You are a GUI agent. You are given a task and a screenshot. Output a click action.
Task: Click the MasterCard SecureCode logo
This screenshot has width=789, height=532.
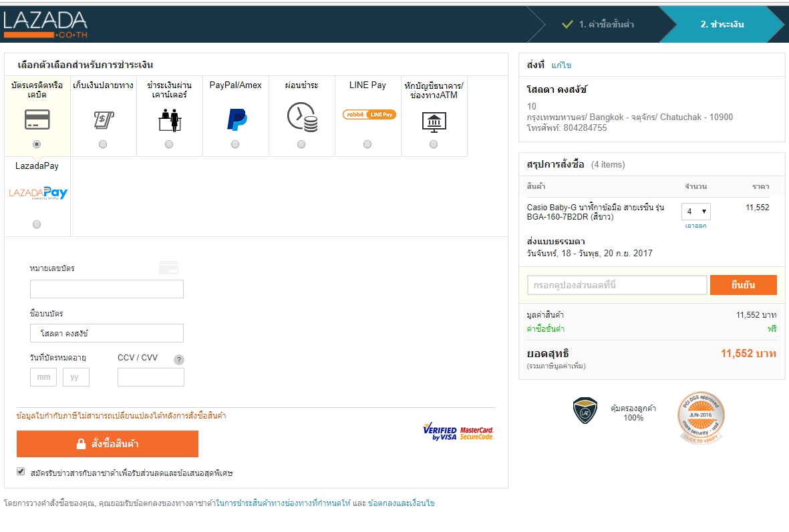pyautogui.click(x=476, y=433)
